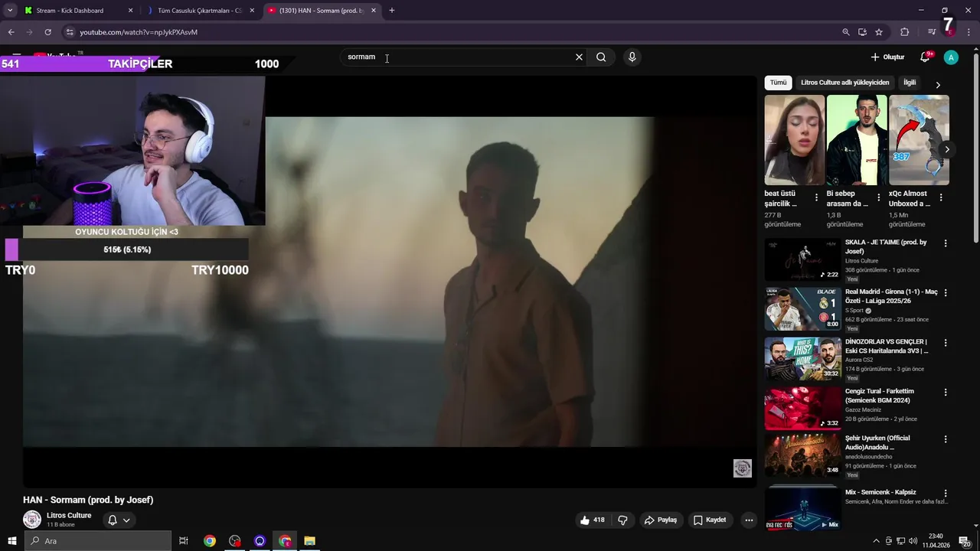Go back in browser history

[11, 32]
